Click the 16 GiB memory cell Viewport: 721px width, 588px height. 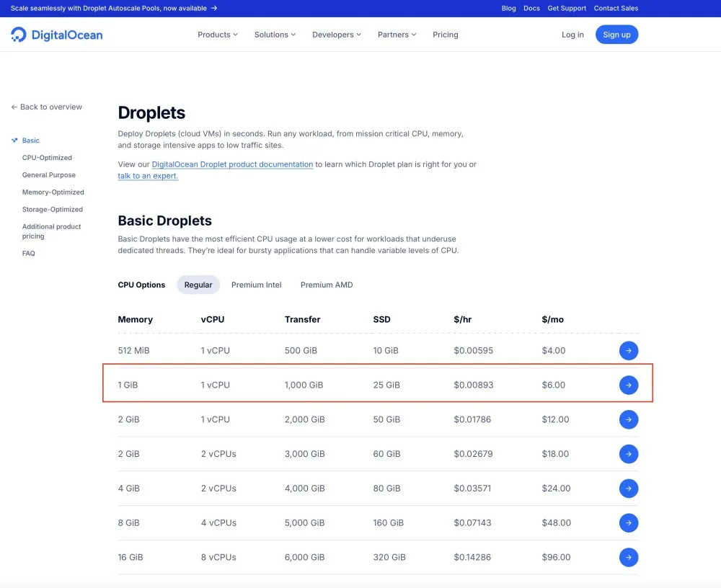(x=130, y=557)
